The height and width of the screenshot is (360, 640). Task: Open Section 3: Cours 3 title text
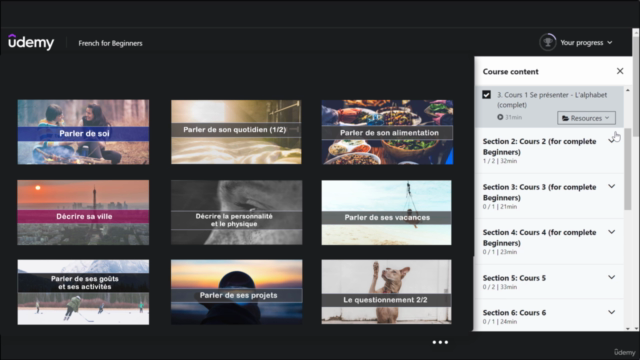pyautogui.click(x=539, y=192)
